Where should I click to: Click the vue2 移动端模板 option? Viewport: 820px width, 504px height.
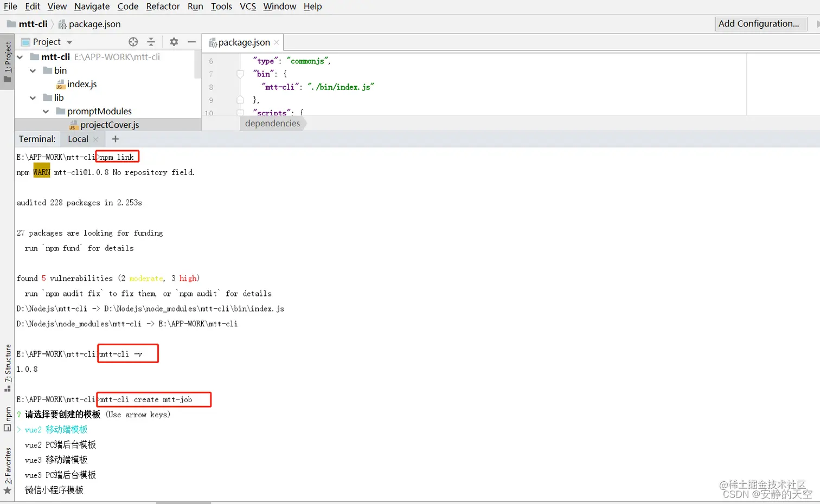click(x=56, y=430)
